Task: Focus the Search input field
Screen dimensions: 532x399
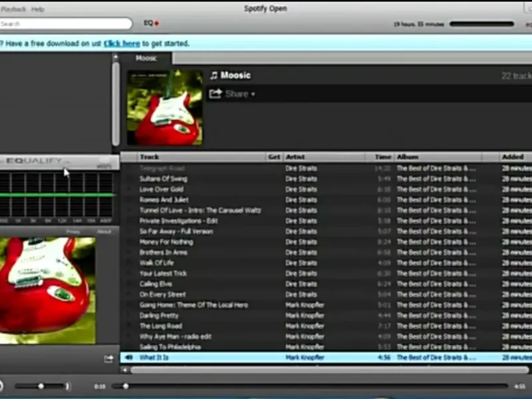Action: coord(65,24)
